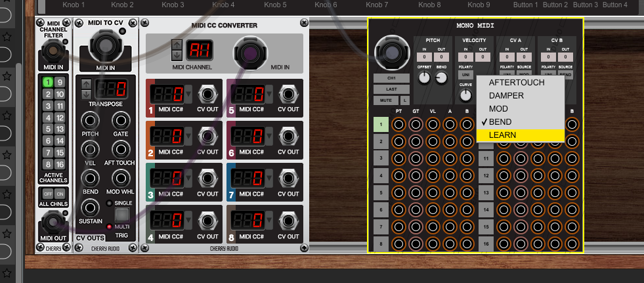Image resolution: width=644 pixels, height=283 pixels.
Task: Click the CV OUT jack of converter slot 4
Action: tap(208, 221)
